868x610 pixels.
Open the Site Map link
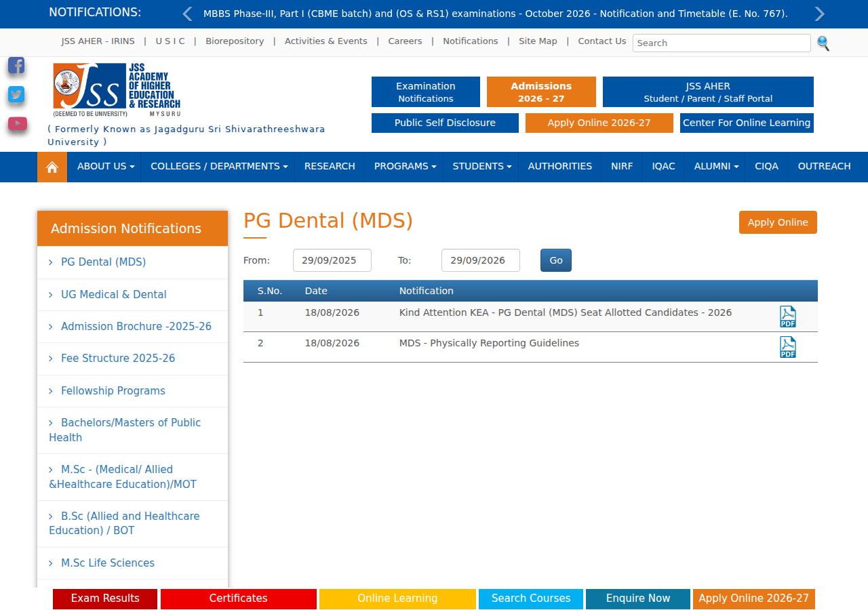pos(538,41)
